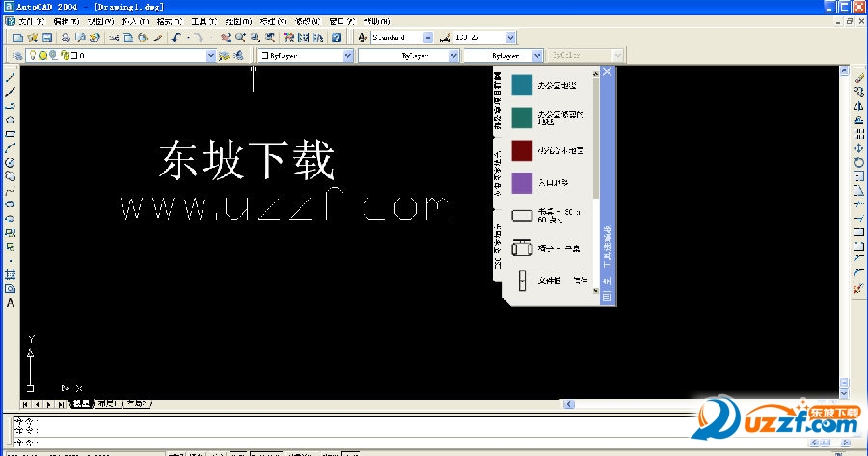Open the ByLayer color control dropdown
The width and height of the screenshot is (868, 456).
(347, 55)
